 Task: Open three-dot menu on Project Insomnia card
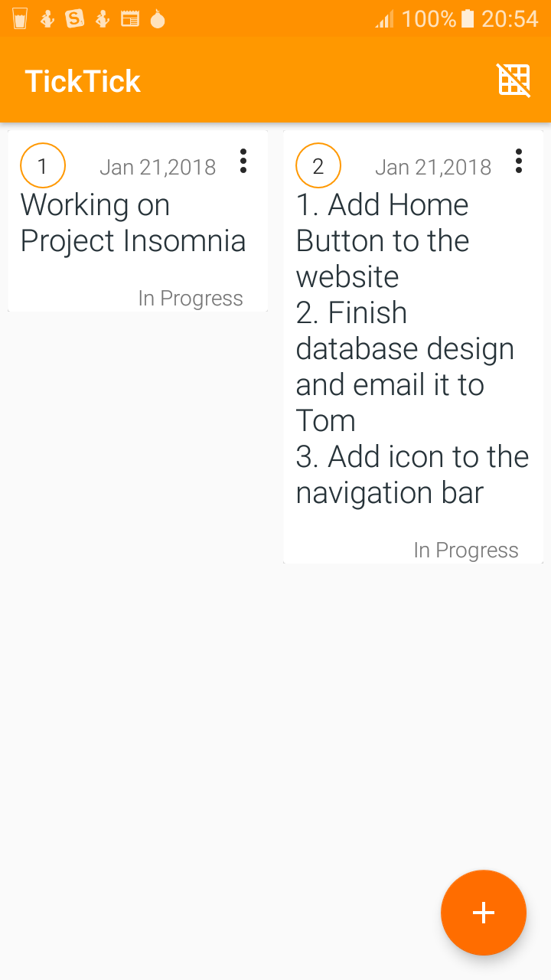[243, 161]
